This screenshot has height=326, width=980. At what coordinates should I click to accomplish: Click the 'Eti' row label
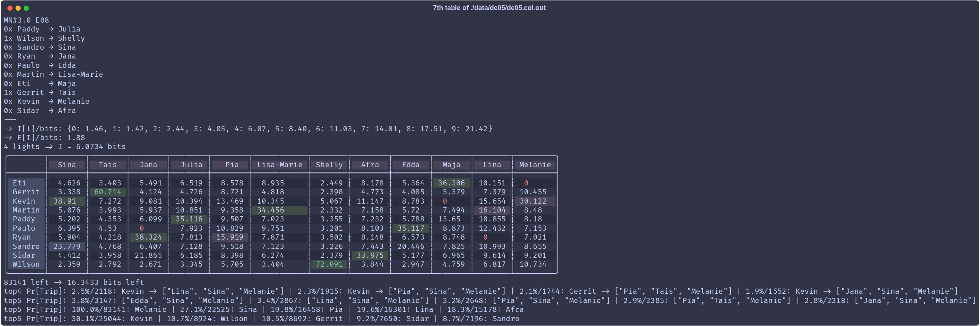tap(26, 183)
